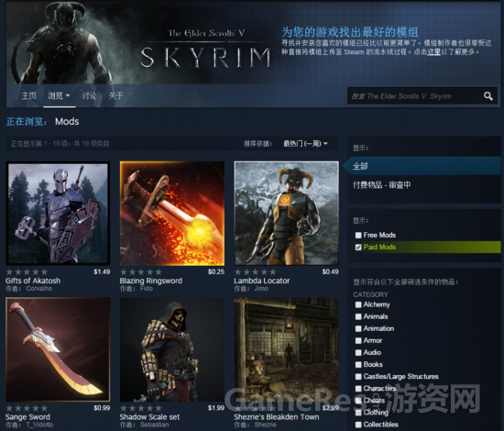504x431 pixels.
Task: Click the star rating of Shadow Scale set
Action: click(x=141, y=408)
